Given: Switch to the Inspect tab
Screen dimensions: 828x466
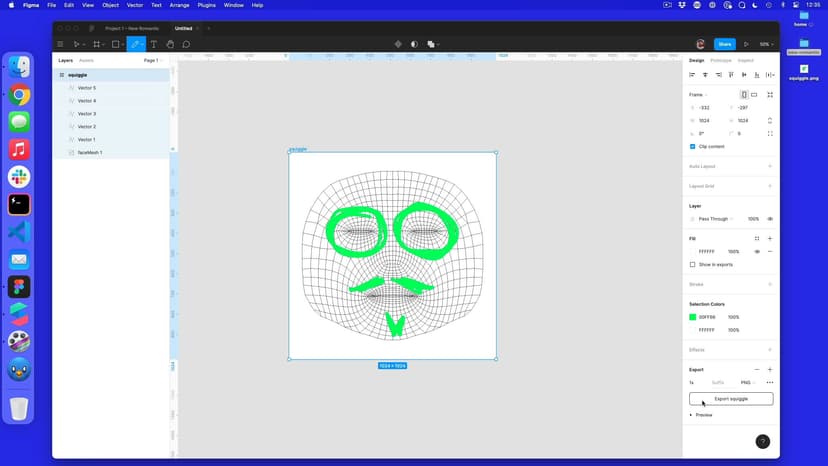Looking at the screenshot, I should point(746,60).
